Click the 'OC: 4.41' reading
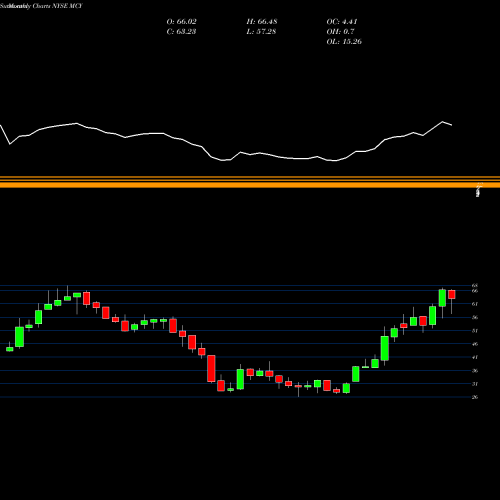 342,22
